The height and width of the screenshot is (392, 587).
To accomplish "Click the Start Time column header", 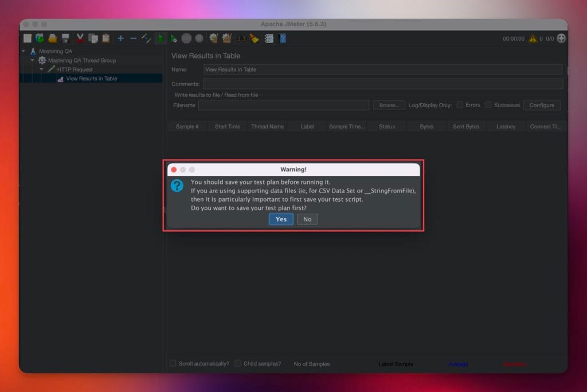I will [x=227, y=127].
